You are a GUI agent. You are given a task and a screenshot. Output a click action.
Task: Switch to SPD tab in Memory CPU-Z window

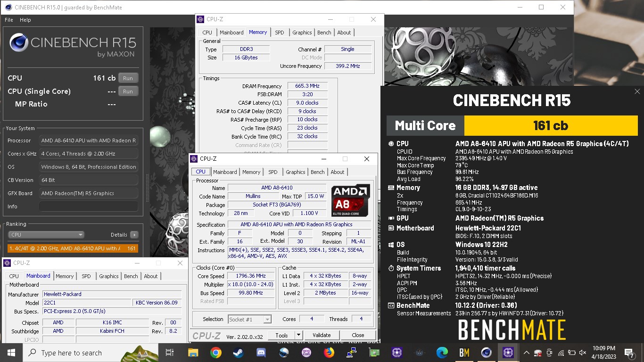pyautogui.click(x=280, y=33)
